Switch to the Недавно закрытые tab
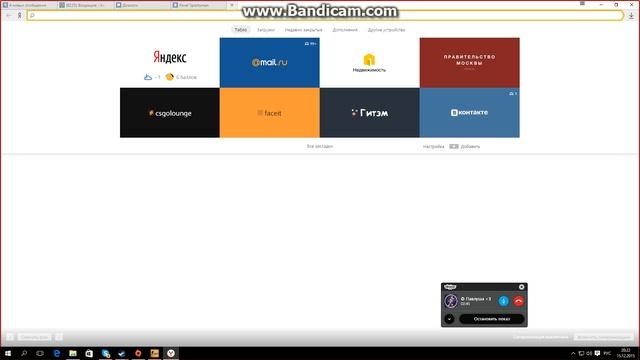640x360 pixels. (x=303, y=30)
